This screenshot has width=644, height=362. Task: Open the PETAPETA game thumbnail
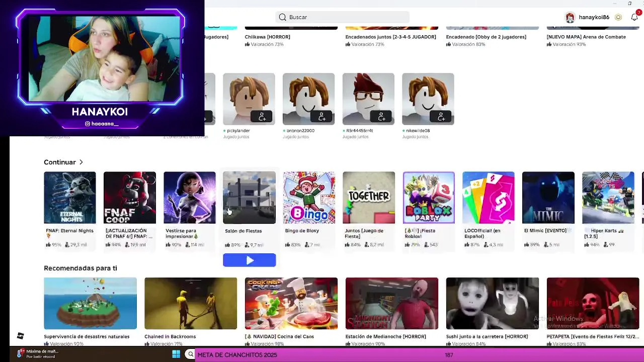pyautogui.click(x=593, y=304)
